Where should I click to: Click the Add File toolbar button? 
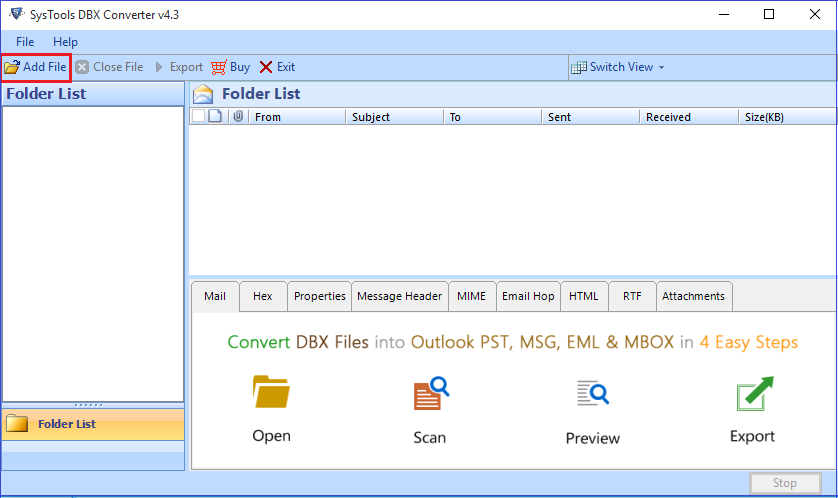click(x=35, y=67)
